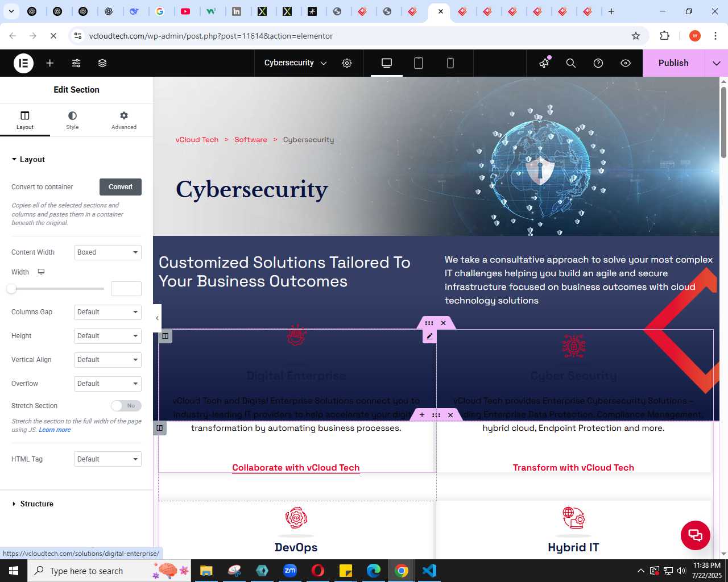
Task: Click the Software breadcrumb link
Action: (251, 140)
